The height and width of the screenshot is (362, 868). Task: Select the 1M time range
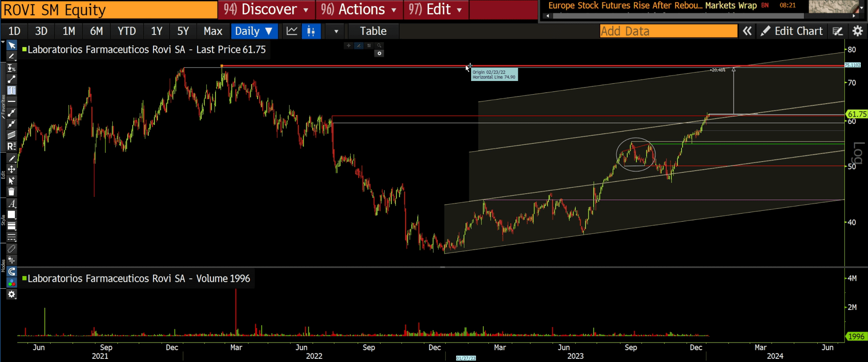tap(69, 31)
